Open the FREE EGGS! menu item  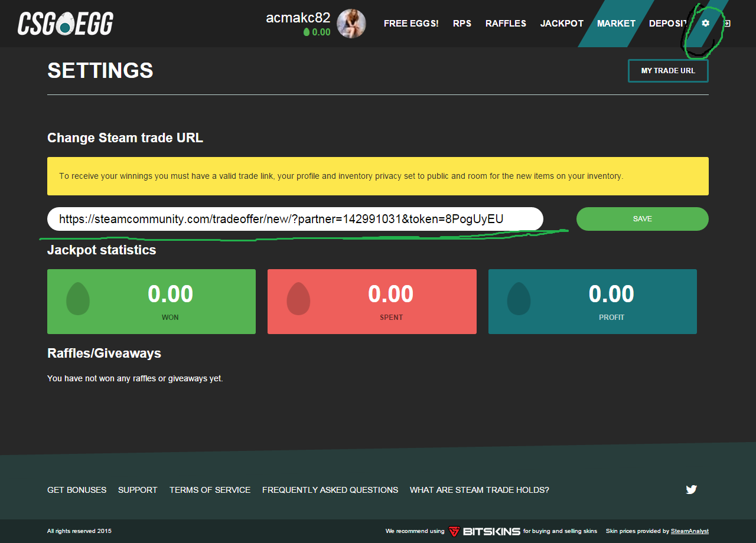tap(411, 24)
